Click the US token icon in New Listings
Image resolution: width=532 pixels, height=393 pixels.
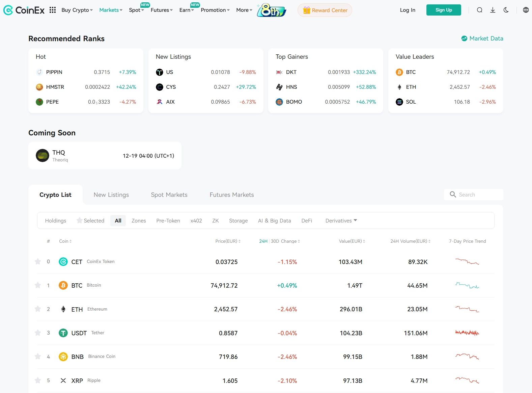coord(160,72)
